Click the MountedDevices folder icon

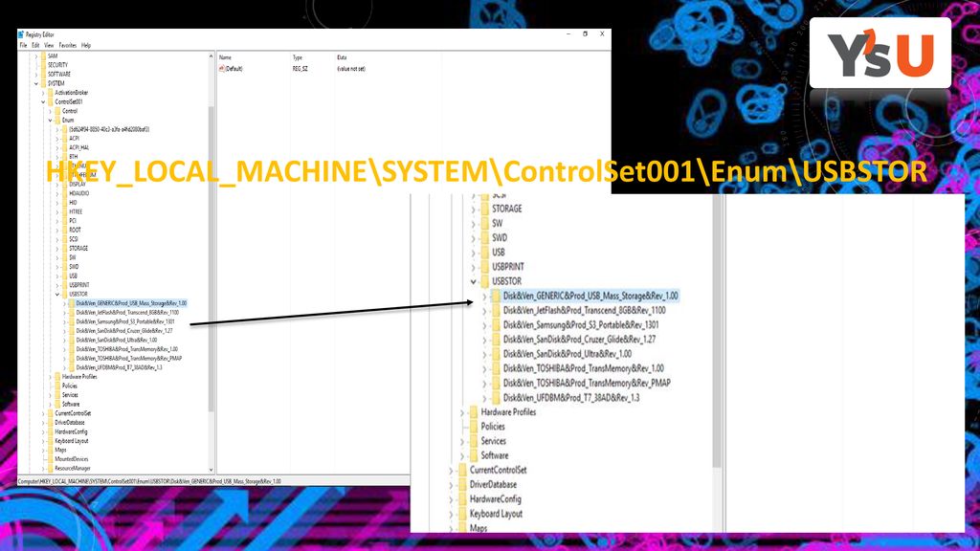coord(50,459)
